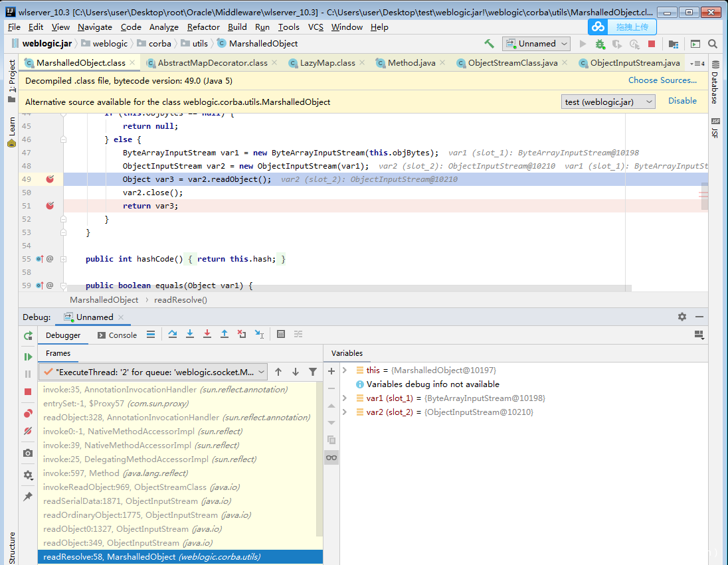The height and width of the screenshot is (565, 728).
Task: Click the Step Over debugger icon
Action: pyautogui.click(x=173, y=335)
